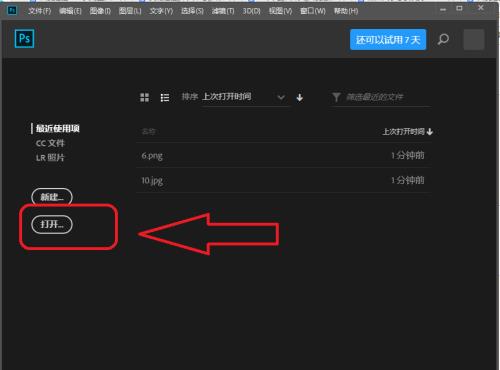Screen dimensions: 500x370
Task: Open the search magnifier icon
Action: click(x=443, y=39)
